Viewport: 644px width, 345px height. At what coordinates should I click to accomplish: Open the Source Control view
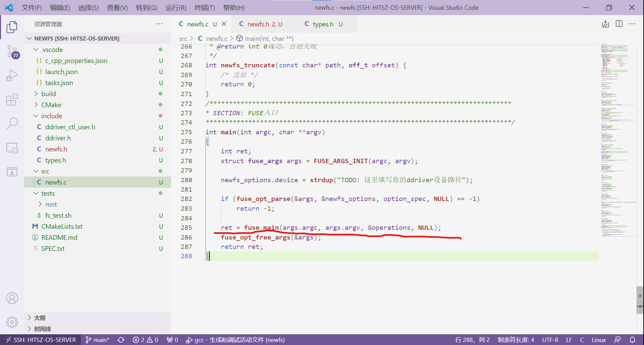pyautogui.click(x=12, y=52)
